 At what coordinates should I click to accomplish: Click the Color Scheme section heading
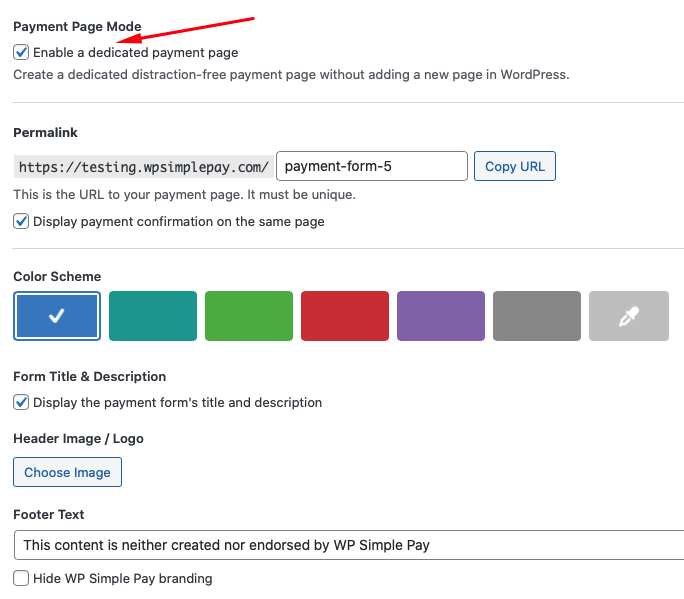click(57, 276)
